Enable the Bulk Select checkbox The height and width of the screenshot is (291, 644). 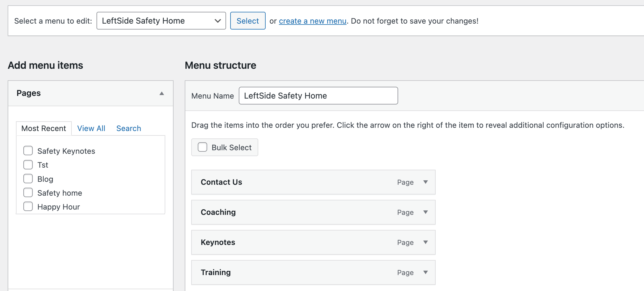click(202, 147)
